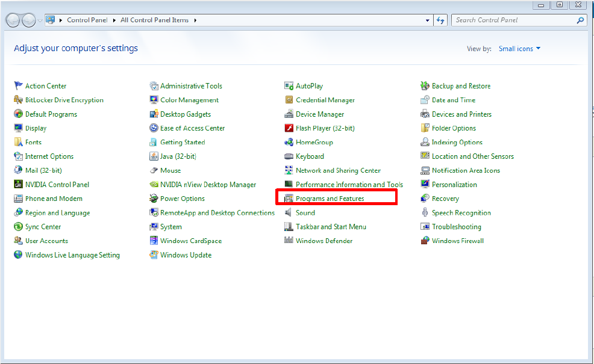This screenshot has height=364, width=594.
Task: Open Location and Other Sensors
Action: coord(473,156)
